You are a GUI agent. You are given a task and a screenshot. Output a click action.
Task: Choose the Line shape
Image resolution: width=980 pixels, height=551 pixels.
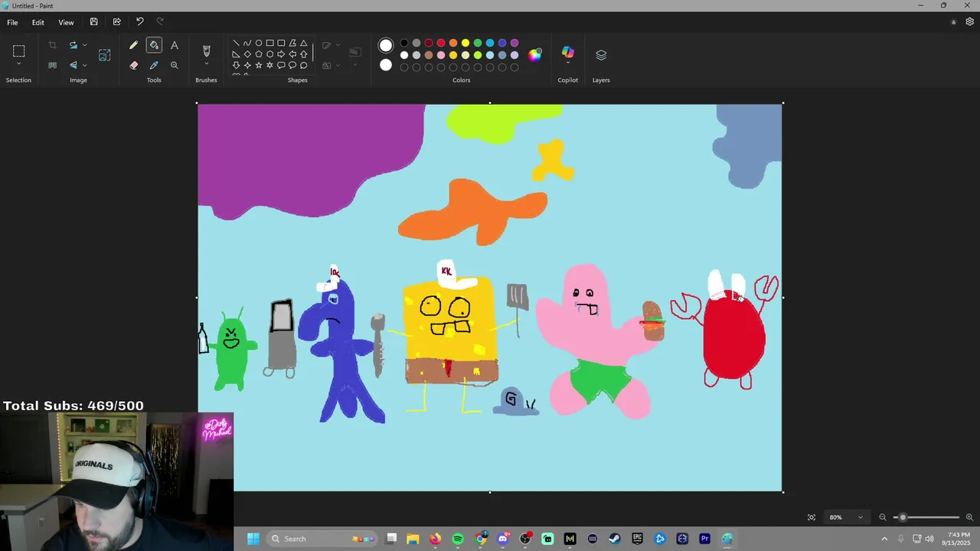coord(236,43)
